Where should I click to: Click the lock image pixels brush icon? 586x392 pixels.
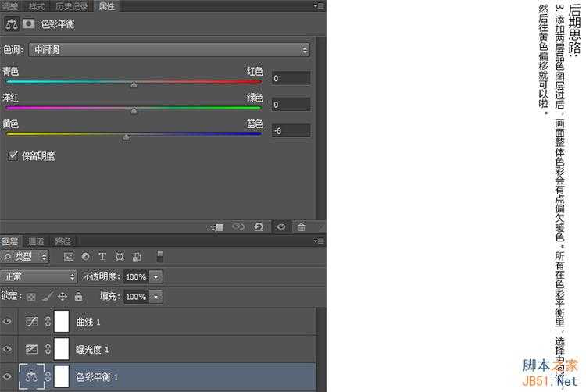(47, 297)
